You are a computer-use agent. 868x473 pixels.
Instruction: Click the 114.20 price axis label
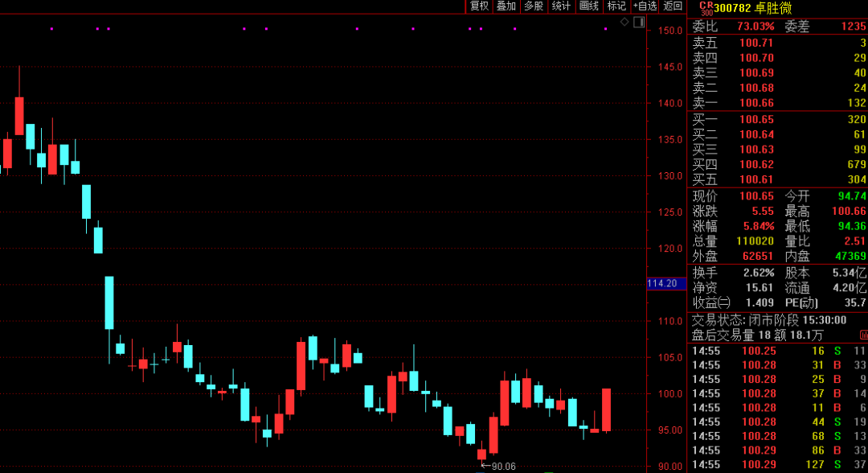tap(666, 284)
